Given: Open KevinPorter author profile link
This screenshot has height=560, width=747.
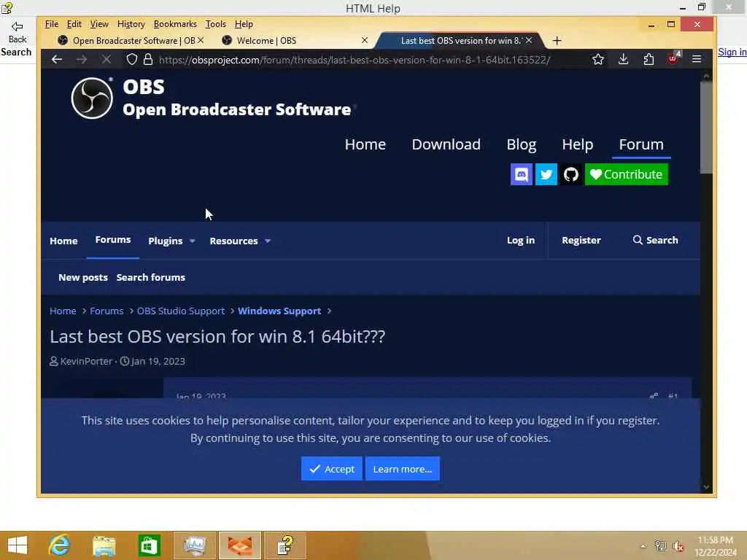Looking at the screenshot, I should point(86,361).
